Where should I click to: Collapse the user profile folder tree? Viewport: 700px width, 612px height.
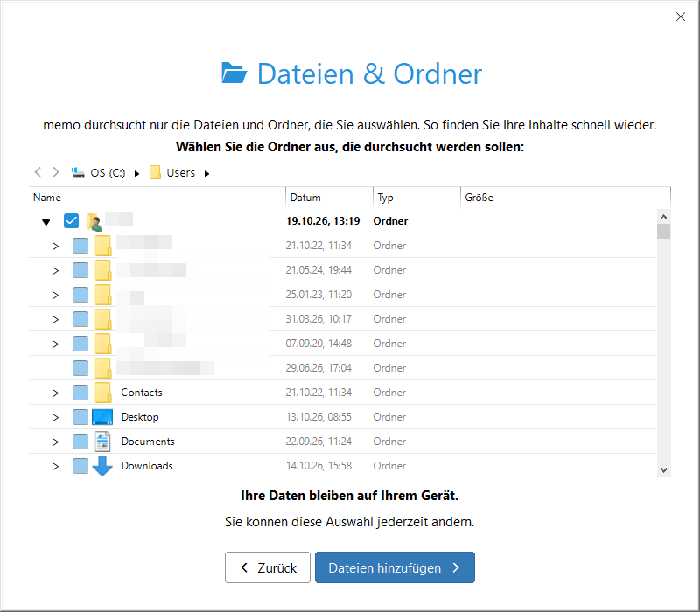coord(46,222)
